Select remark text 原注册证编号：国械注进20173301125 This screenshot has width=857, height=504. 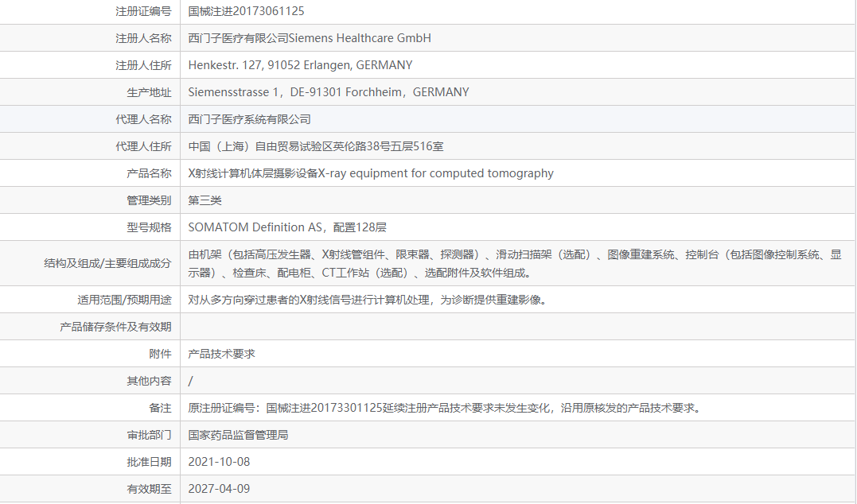(444, 408)
